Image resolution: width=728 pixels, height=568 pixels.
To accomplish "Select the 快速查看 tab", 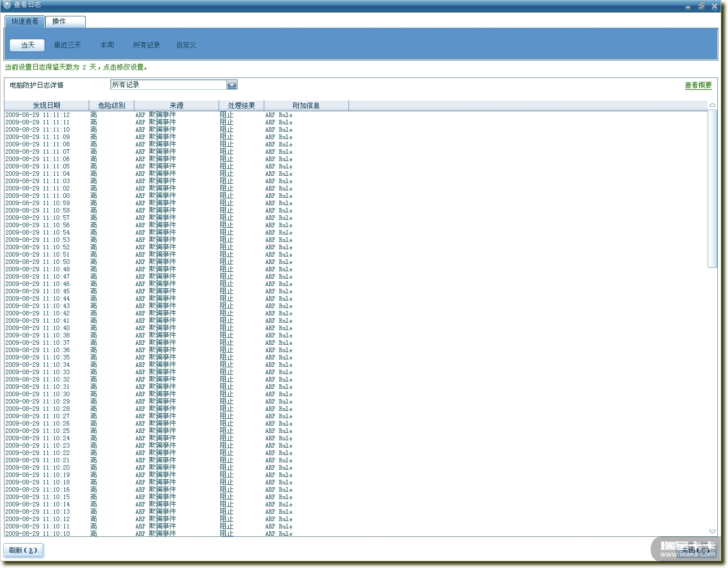I will pyautogui.click(x=25, y=21).
